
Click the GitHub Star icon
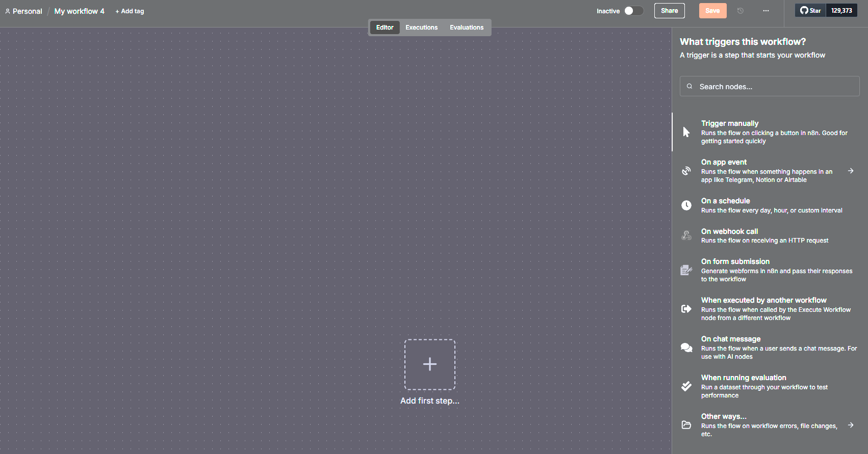pos(804,10)
